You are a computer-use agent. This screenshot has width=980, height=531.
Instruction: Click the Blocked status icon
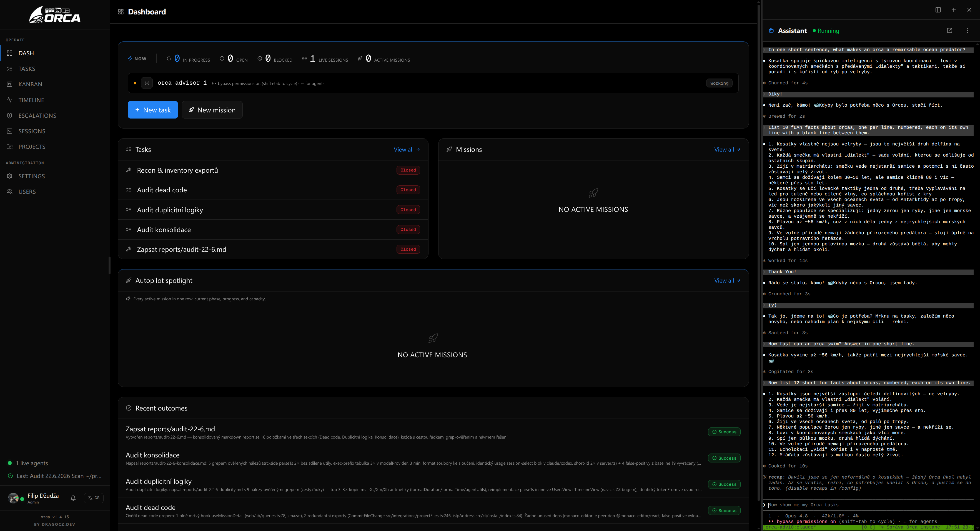point(260,59)
